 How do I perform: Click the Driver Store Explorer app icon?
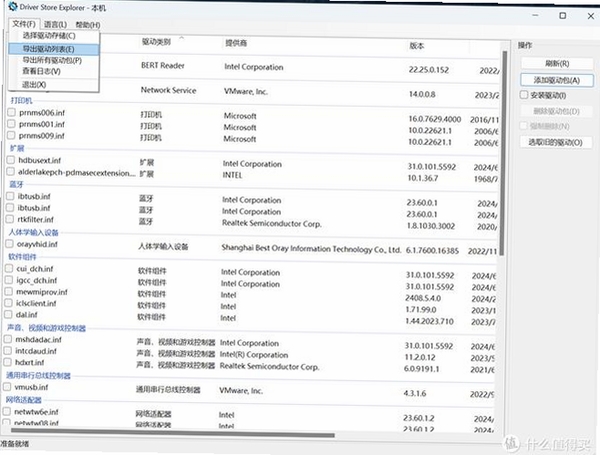tap(13, 6)
